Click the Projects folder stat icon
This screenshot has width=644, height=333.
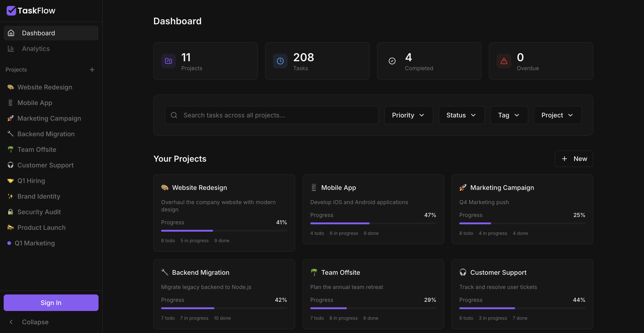tap(168, 61)
